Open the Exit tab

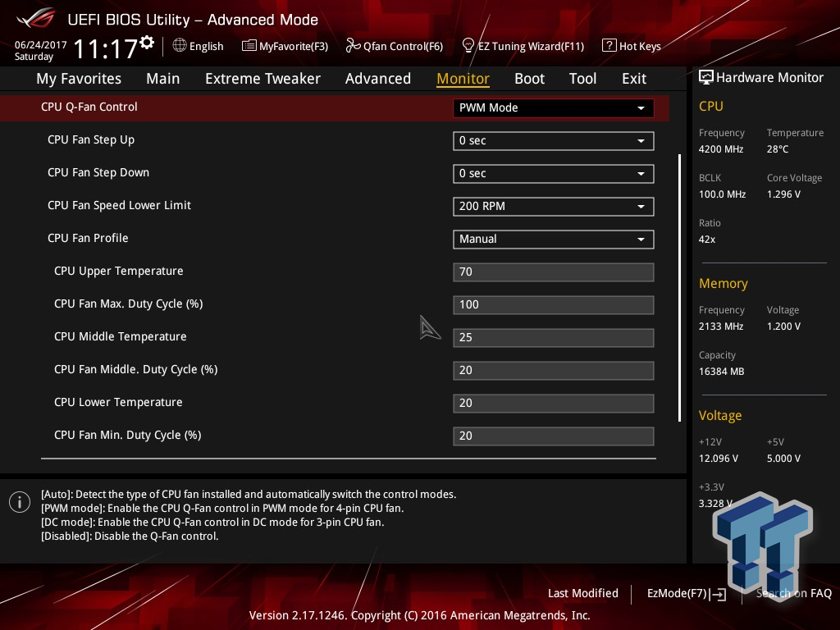[634, 79]
